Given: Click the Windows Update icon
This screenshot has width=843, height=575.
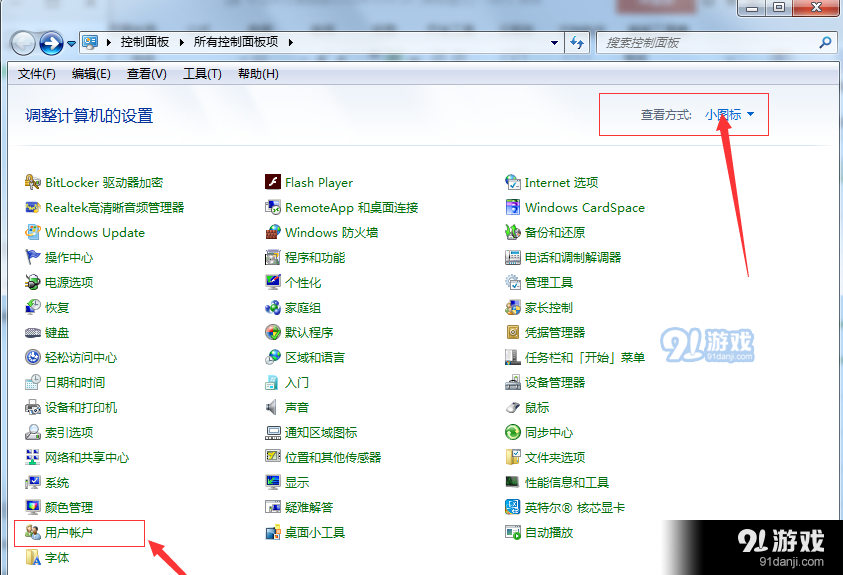Looking at the screenshot, I should (33, 232).
